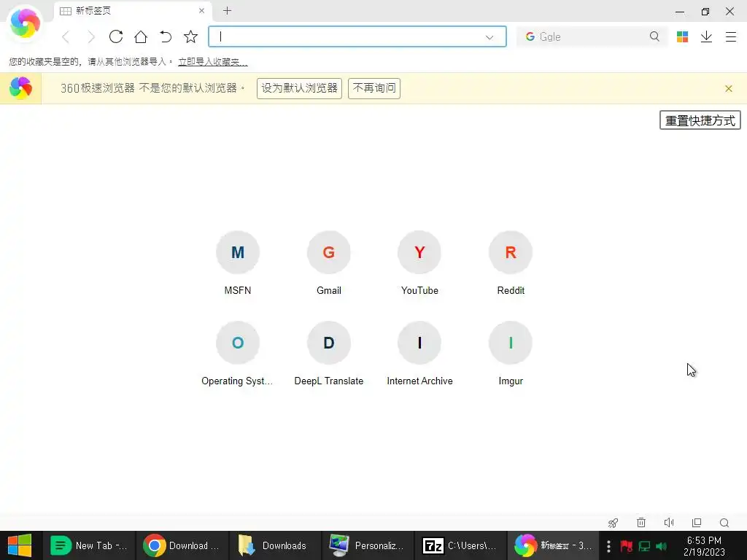Click the undo closed tab icon
The image size is (747, 560).
pos(166,36)
